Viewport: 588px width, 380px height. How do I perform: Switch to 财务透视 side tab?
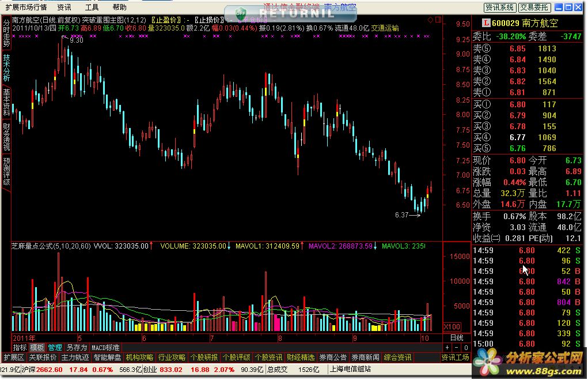pos(6,136)
